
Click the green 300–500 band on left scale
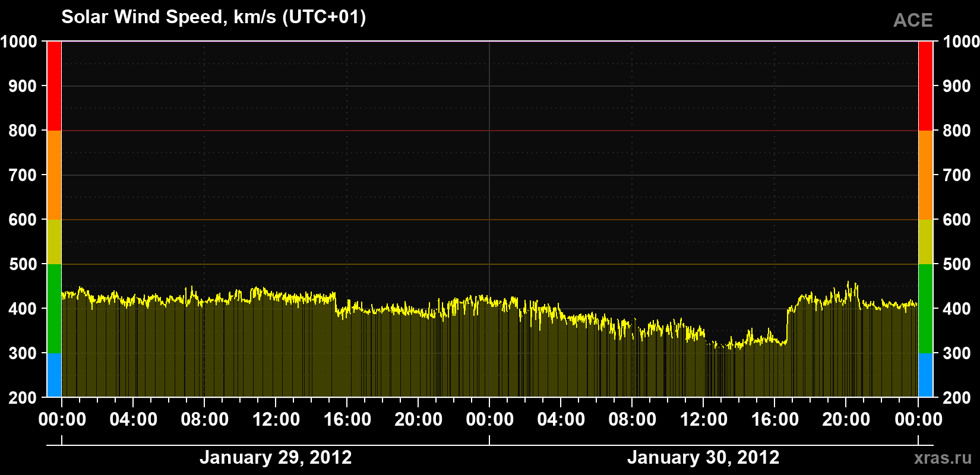[x=54, y=309]
